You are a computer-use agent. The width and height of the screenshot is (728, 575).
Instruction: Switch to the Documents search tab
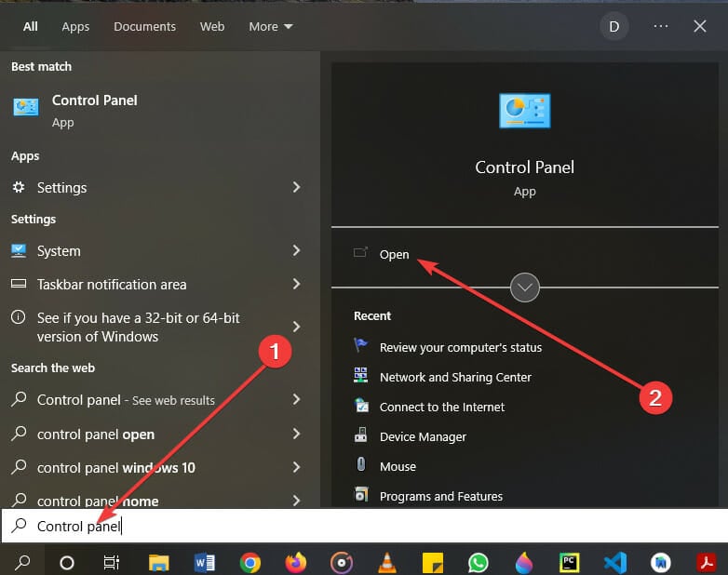click(145, 26)
